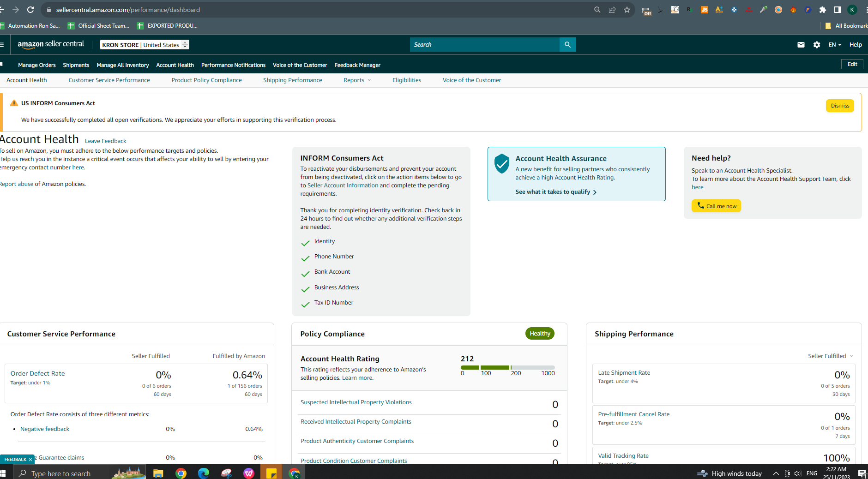Go to Manage All Inventory
This screenshot has width=868, height=479.
click(123, 65)
